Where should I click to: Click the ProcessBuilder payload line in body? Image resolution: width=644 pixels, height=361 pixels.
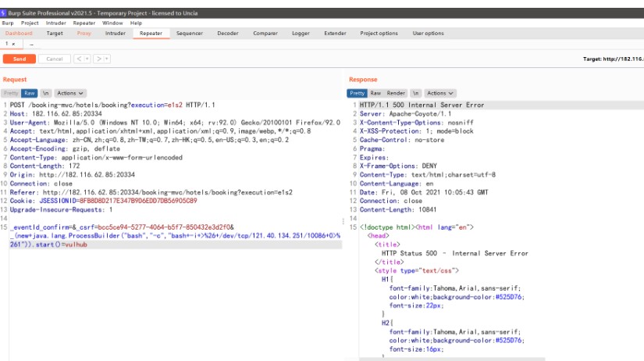pos(176,236)
